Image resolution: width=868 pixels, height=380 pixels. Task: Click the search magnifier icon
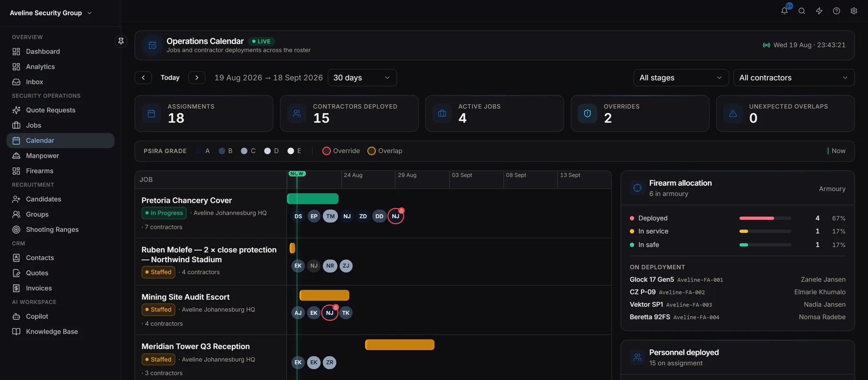pyautogui.click(x=802, y=11)
